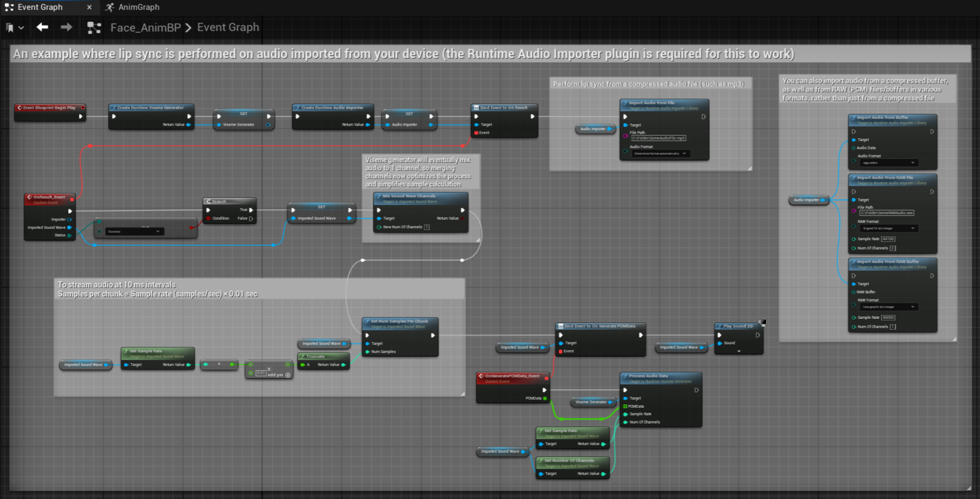
Task: Select the Get Number Of Channels node
Action: pyautogui.click(x=572, y=467)
